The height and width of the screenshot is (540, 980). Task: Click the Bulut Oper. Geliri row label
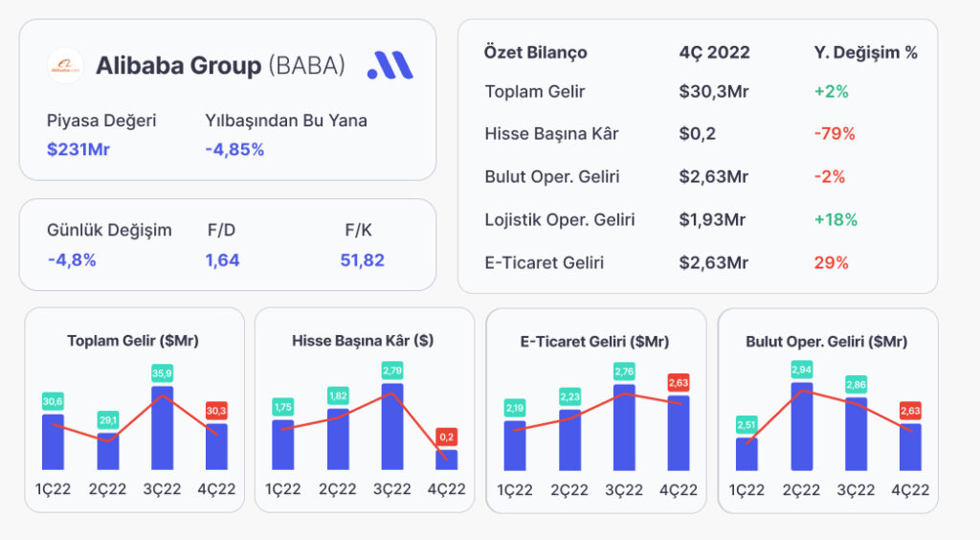[x=552, y=177]
